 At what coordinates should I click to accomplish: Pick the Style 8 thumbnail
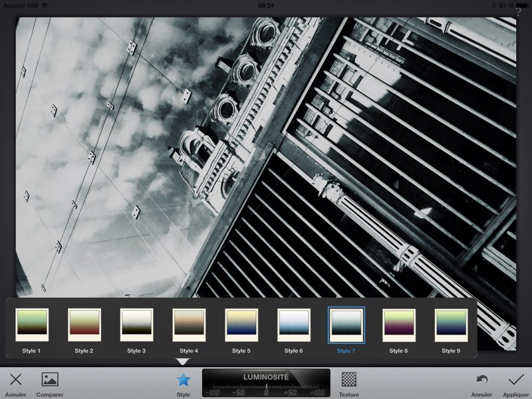click(398, 325)
